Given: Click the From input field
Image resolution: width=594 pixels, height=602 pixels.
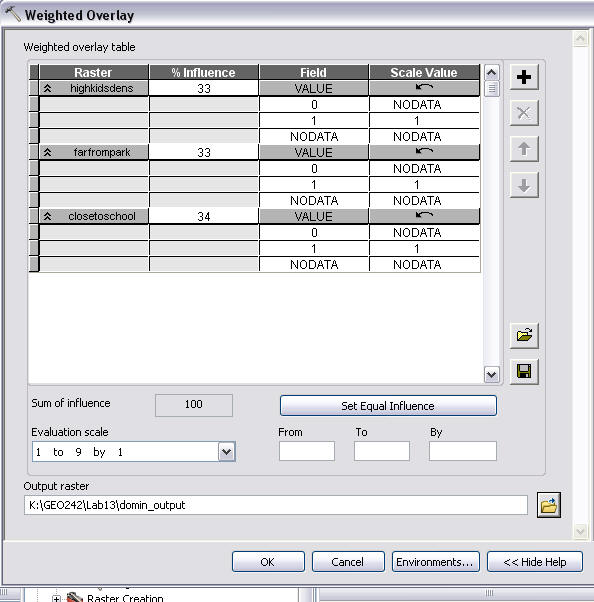Looking at the screenshot, I should point(307,451).
